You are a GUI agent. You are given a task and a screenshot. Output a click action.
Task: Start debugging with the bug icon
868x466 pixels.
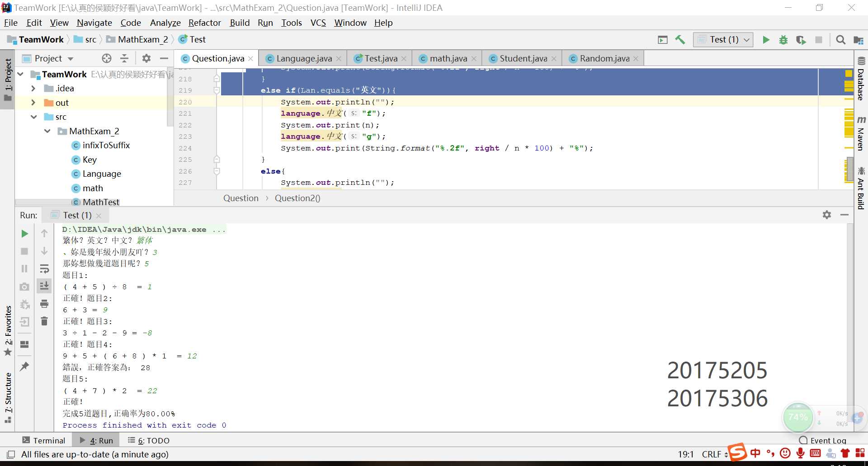[783, 40]
